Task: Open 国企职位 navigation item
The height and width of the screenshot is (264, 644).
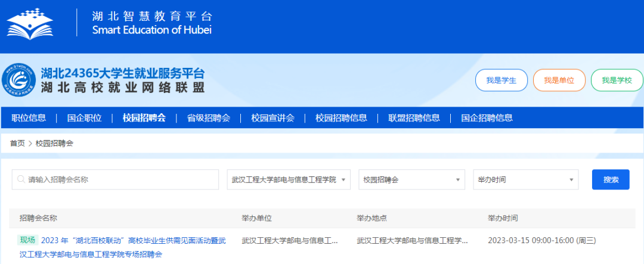Action: pos(84,118)
